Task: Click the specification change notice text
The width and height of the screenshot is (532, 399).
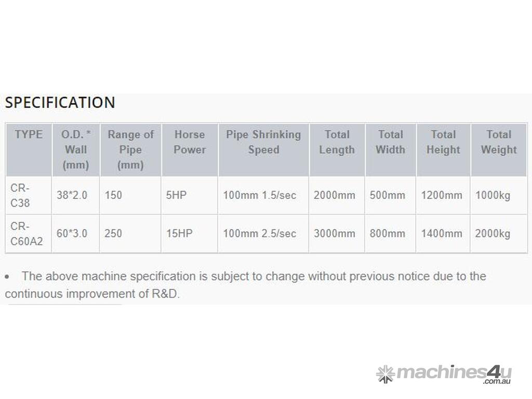Action: coord(245,284)
